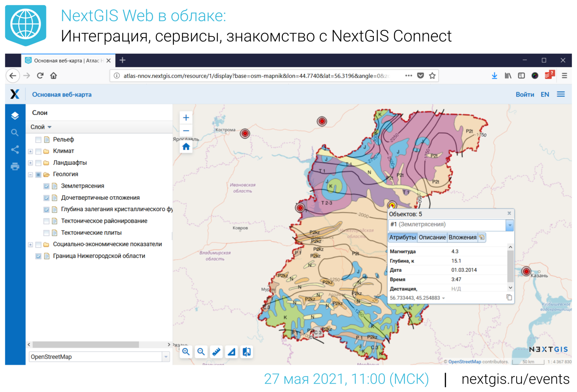
Task: Zoom in with the plus map button
Action: [186, 118]
